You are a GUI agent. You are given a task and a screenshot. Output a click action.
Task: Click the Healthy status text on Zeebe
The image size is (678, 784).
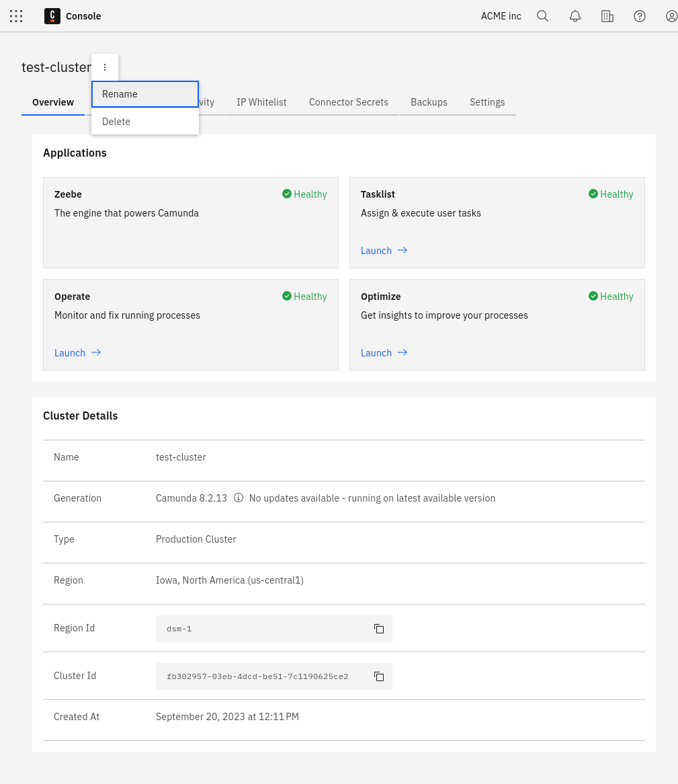pyautogui.click(x=310, y=194)
